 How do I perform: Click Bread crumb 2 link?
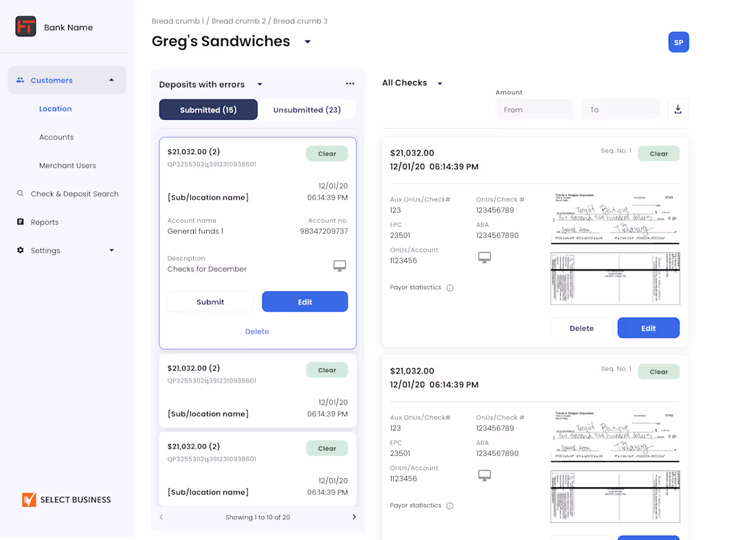(238, 21)
